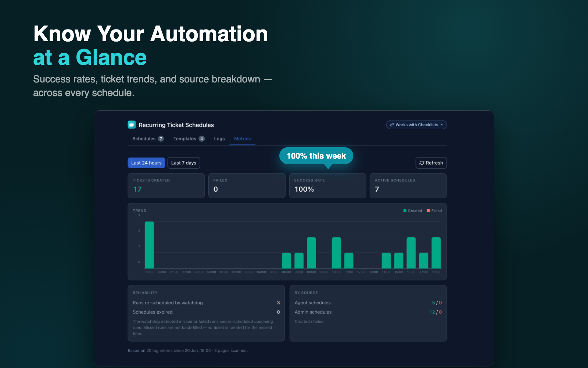588x368 pixels.
Task: Toggle the Failed legend swatch
Action: [428, 211]
